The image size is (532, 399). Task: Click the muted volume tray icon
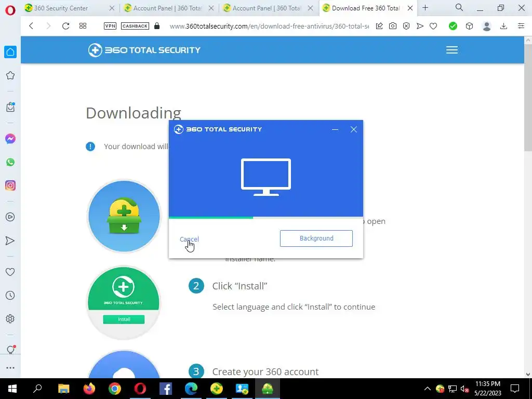(x=464, y=389)
